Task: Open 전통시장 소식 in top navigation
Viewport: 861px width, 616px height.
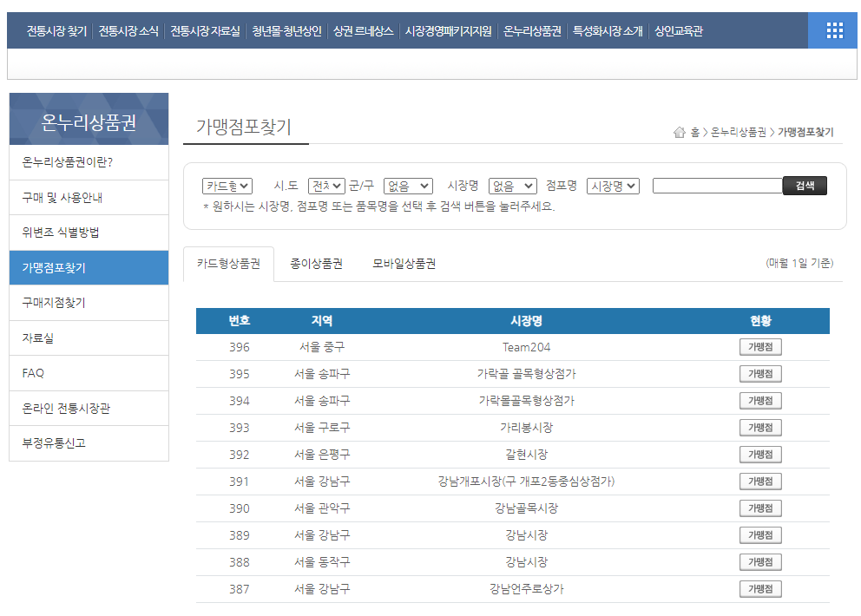Action: click(x=128, y=30)
